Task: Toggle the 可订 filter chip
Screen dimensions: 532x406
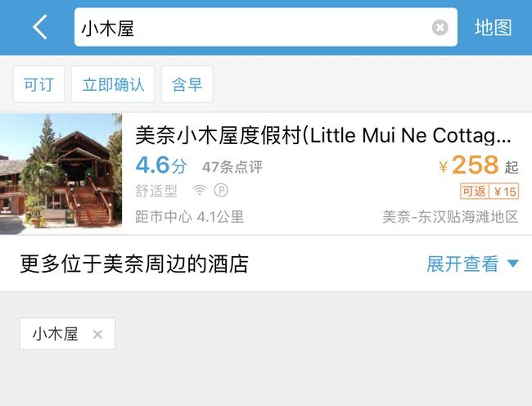Action: [38, 84]
